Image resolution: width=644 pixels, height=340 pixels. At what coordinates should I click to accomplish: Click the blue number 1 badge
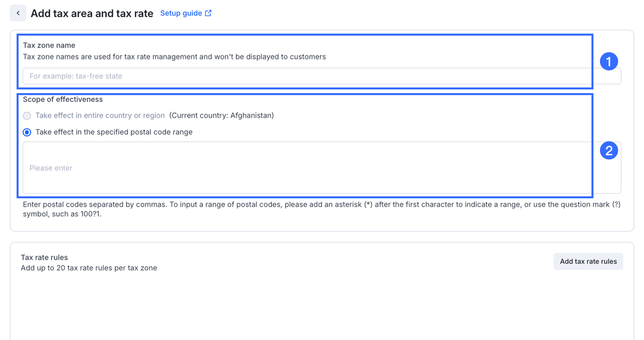click(x=608, y=62)
